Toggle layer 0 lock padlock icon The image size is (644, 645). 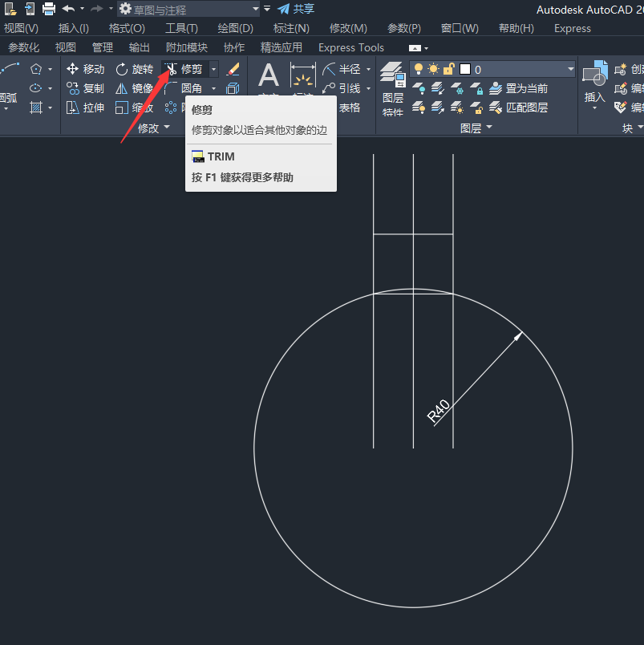click(x=448, y=69)
